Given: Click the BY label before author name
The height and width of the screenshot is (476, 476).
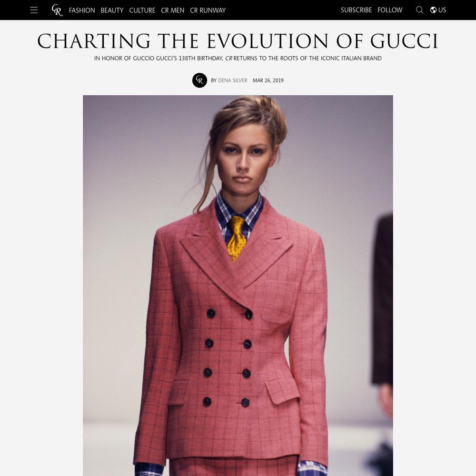Looking at the screenshot, I should tap(214, 80).
